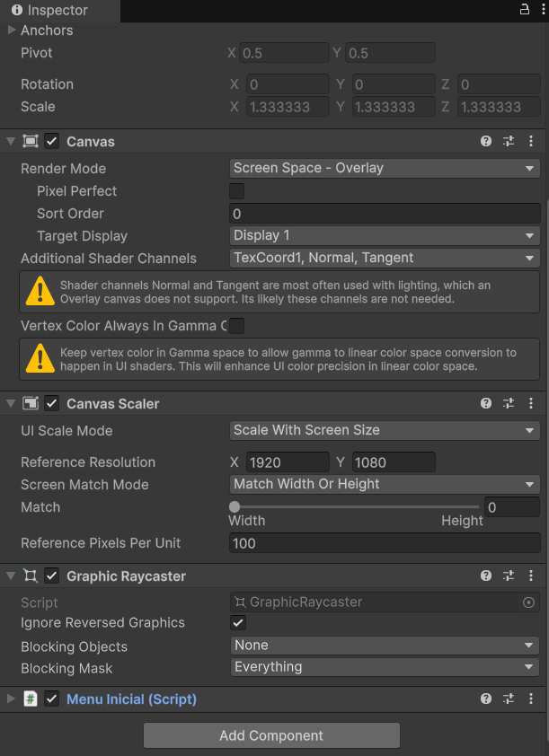Image resolution: width=549 pixels, height=756 pixels.
Task: Open the Additional Shader Channels dropdown
Action: [385, 258]
